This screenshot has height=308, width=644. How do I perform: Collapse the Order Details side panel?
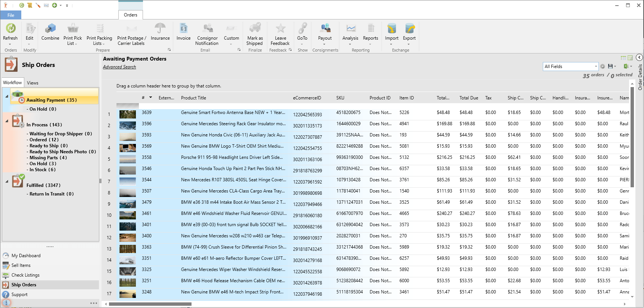pyautogui.click(x=639, y=57)
